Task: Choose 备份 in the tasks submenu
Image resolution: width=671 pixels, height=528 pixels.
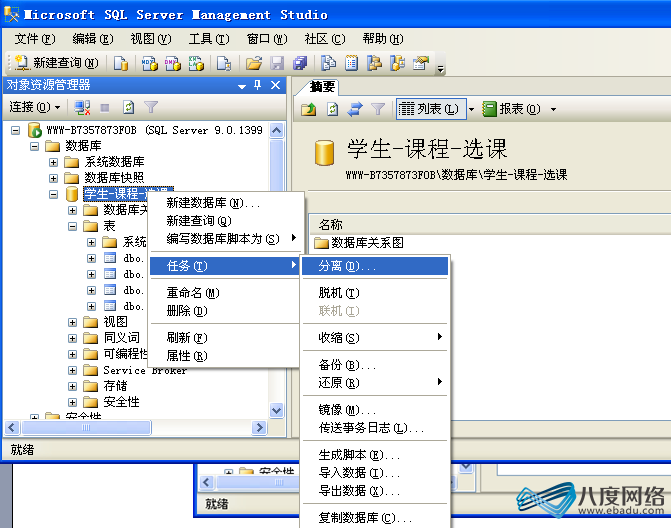Action: coord(375,365)
